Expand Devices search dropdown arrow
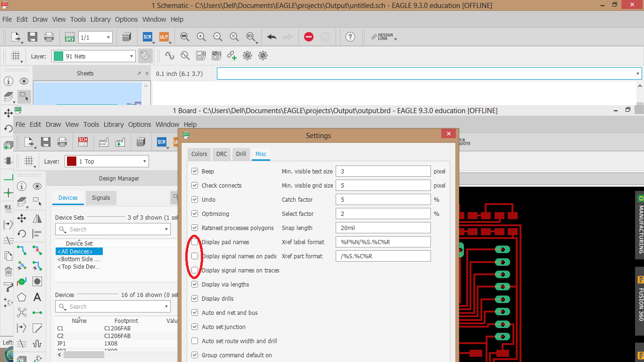The height and width of the screenshot is (362, 644). (x=166, y=306)
